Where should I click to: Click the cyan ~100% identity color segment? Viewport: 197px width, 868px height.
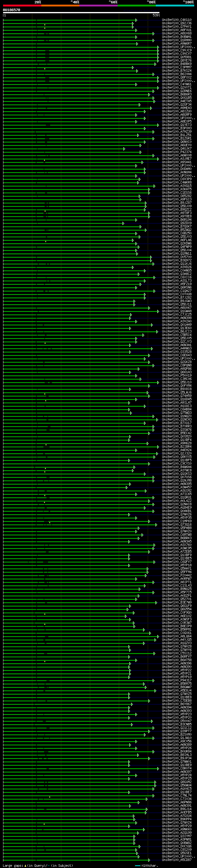(175, 6)
